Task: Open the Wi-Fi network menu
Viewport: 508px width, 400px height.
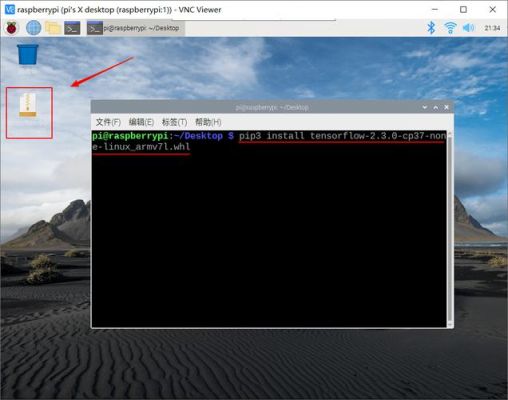Action: click(x=450, y=28)
